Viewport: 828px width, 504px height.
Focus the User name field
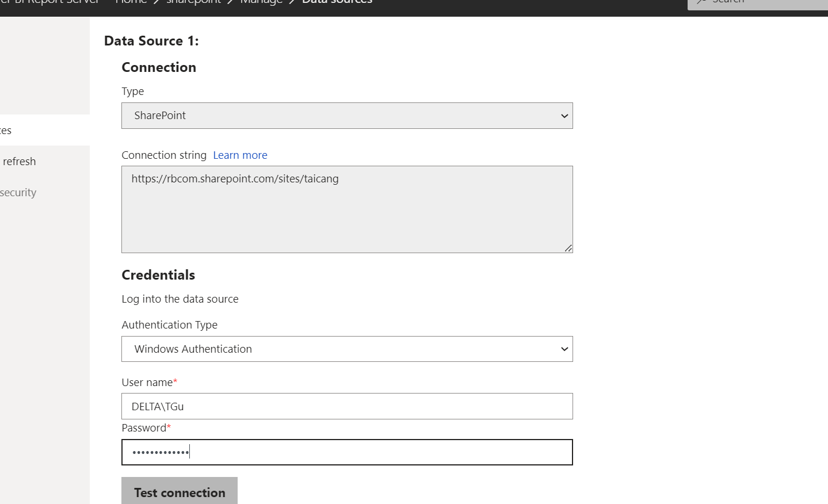coord(347,406)
